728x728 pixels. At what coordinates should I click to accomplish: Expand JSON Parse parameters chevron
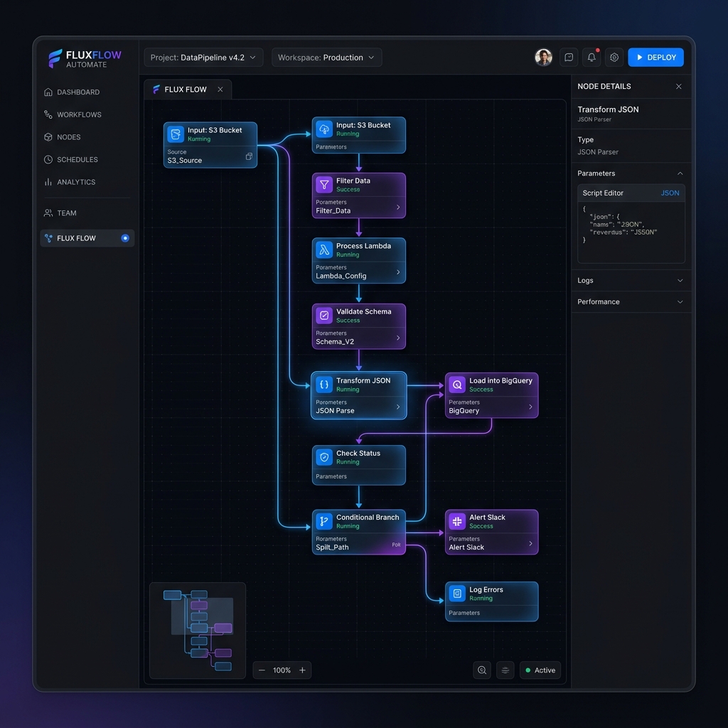tap(398, 407)
